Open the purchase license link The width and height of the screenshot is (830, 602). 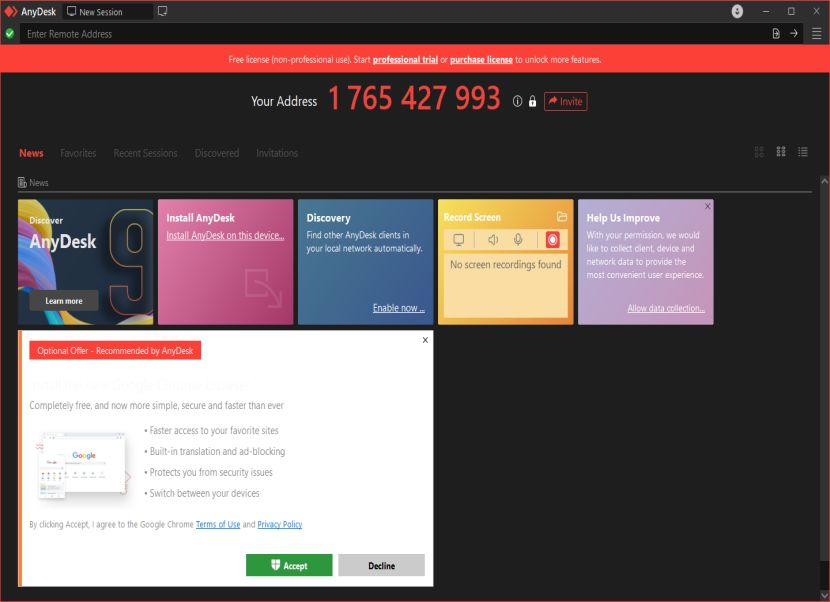[x=481, y=59]
